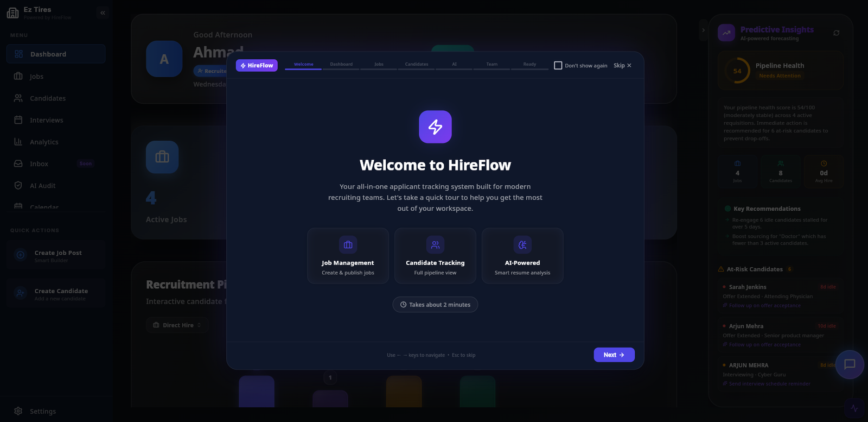Open AI Audit in the sidebar
Image resolution: width=868 pixels, height=422 pixels.
(x=56, y=185)
